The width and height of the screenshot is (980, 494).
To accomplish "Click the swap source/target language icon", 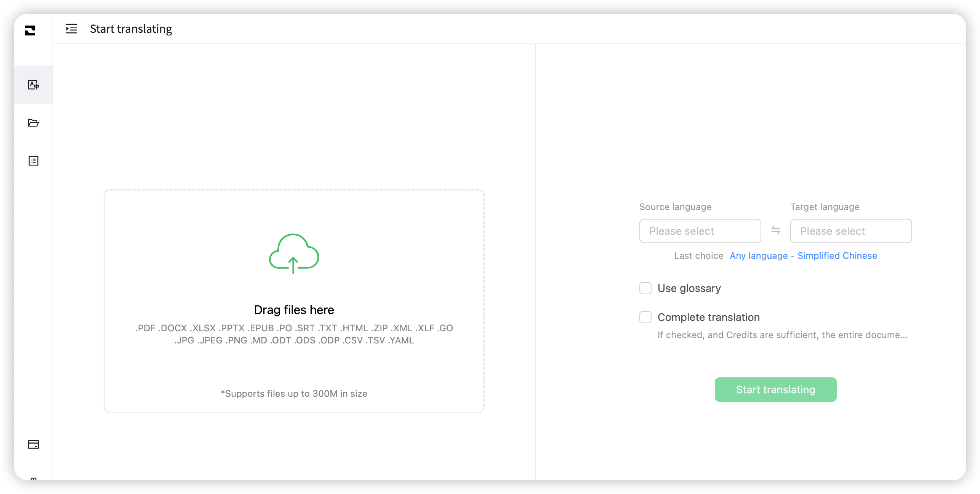I will coord(776,231).
